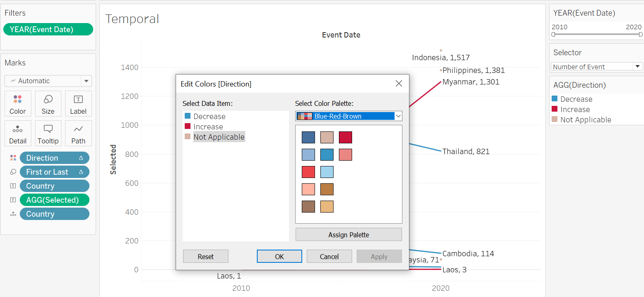The width and height of the screenshot is (644, 297).
Task: Open the Detail marks card
Action: click(x=17, y=133)
